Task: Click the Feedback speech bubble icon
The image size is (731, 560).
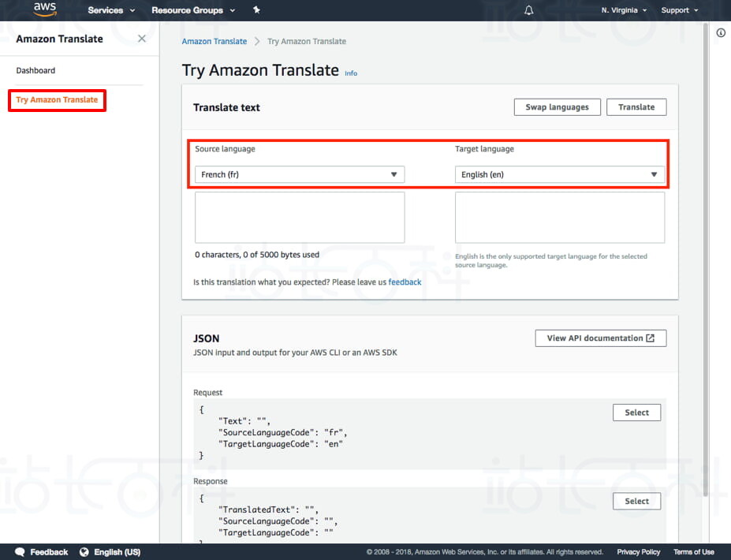Action: coord(20,552)
